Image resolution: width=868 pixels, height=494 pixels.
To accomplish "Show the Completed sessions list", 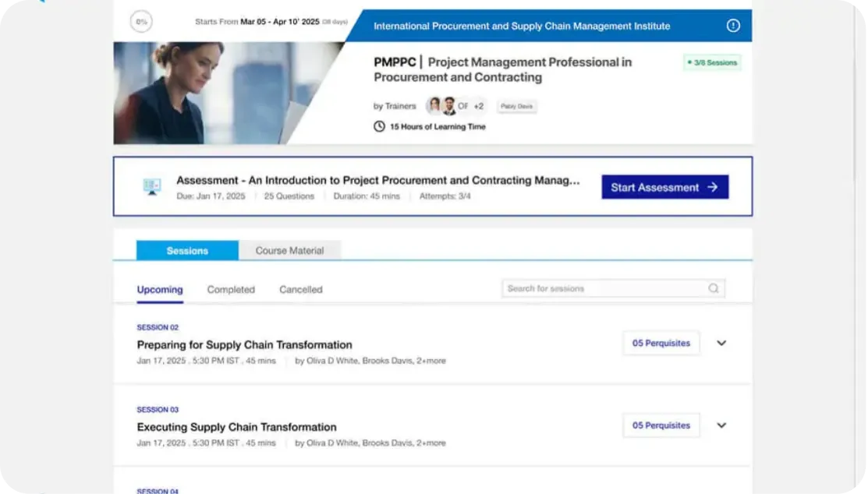I will [231, 289].
